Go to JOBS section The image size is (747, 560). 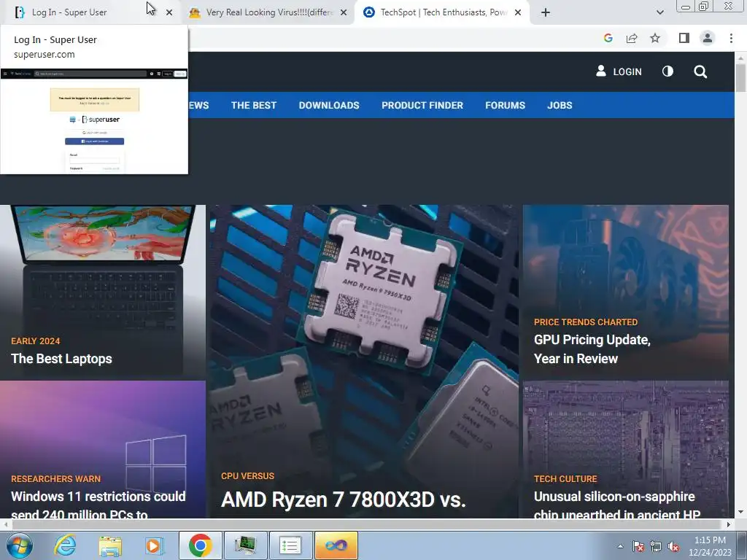[x=560, y=105]
